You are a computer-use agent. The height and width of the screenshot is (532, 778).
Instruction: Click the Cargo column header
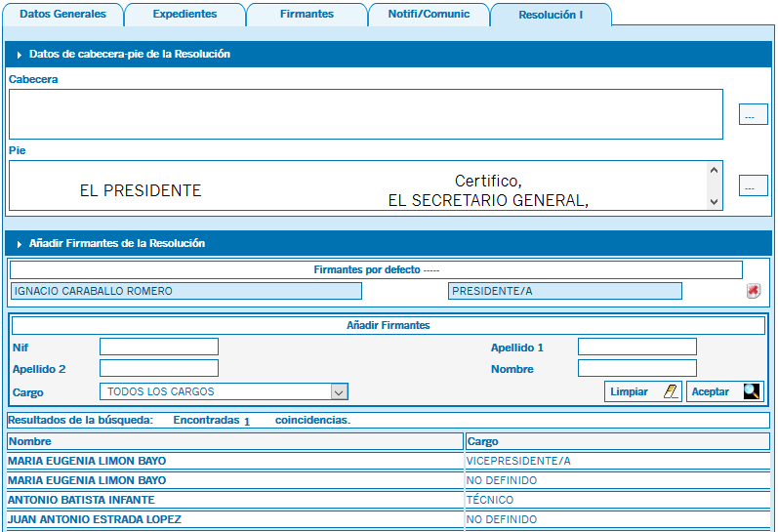click(x=618, y=441)
